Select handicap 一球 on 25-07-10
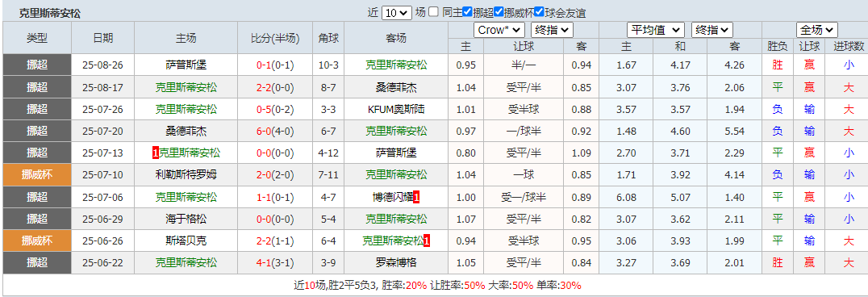868x297 pixels. tap(524, 175)
